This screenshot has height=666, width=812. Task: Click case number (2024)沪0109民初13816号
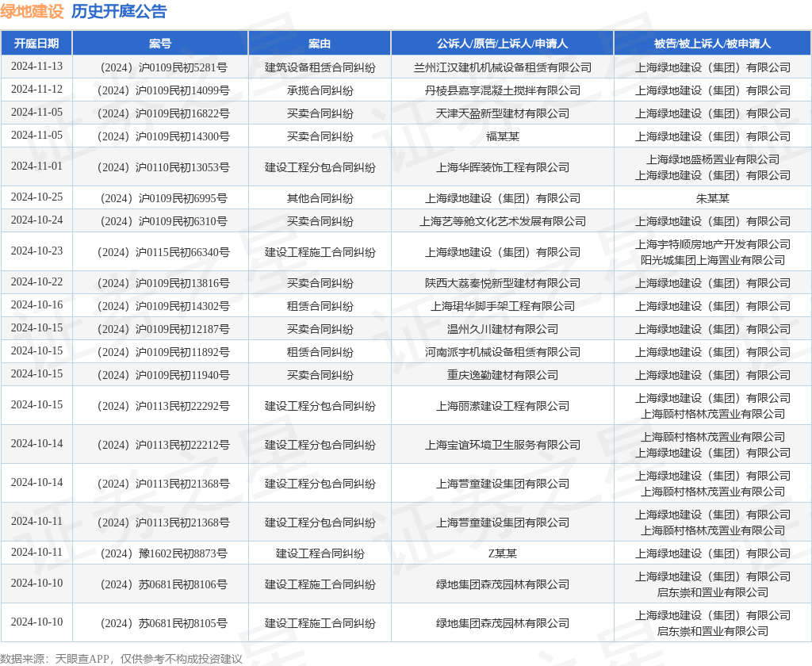(163, 283)
